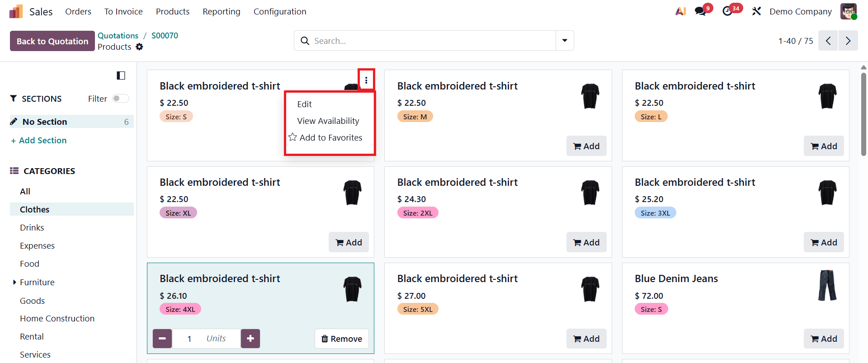868x363 pixels.
Task: Open the activities clock icon with 34 badge
Action: (729, 11)
